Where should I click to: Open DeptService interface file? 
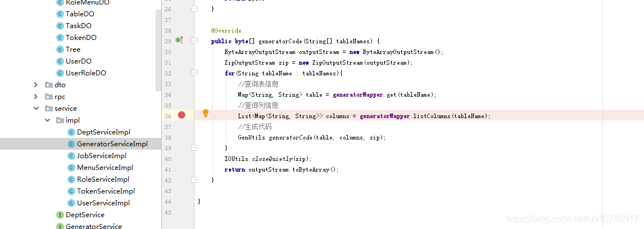click(x=85, y=214)
